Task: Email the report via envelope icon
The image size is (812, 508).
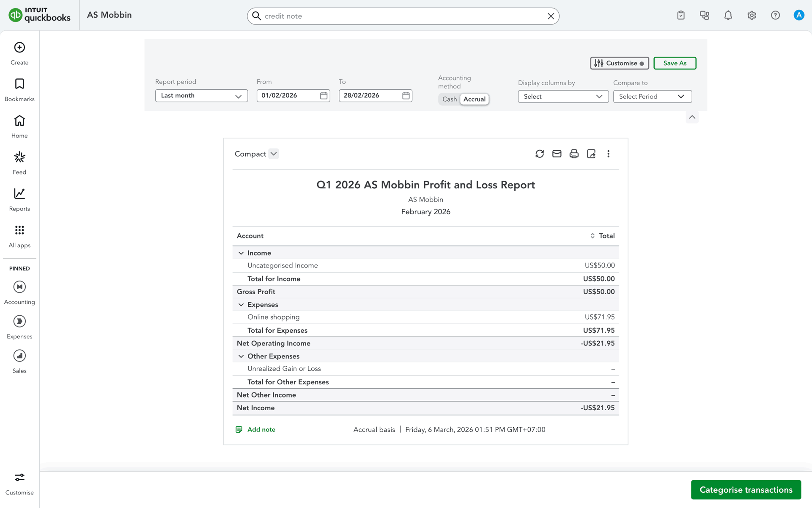Action: 557,154
